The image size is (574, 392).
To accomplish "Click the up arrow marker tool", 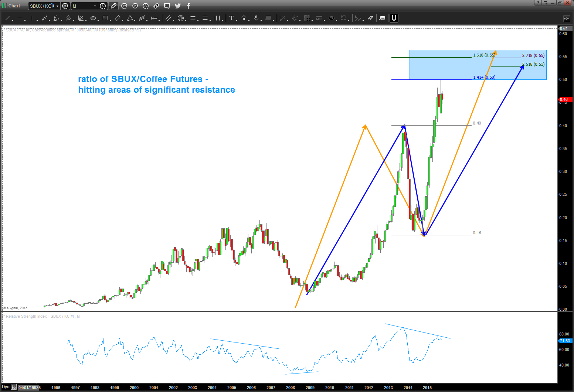I will coord(244,18).
